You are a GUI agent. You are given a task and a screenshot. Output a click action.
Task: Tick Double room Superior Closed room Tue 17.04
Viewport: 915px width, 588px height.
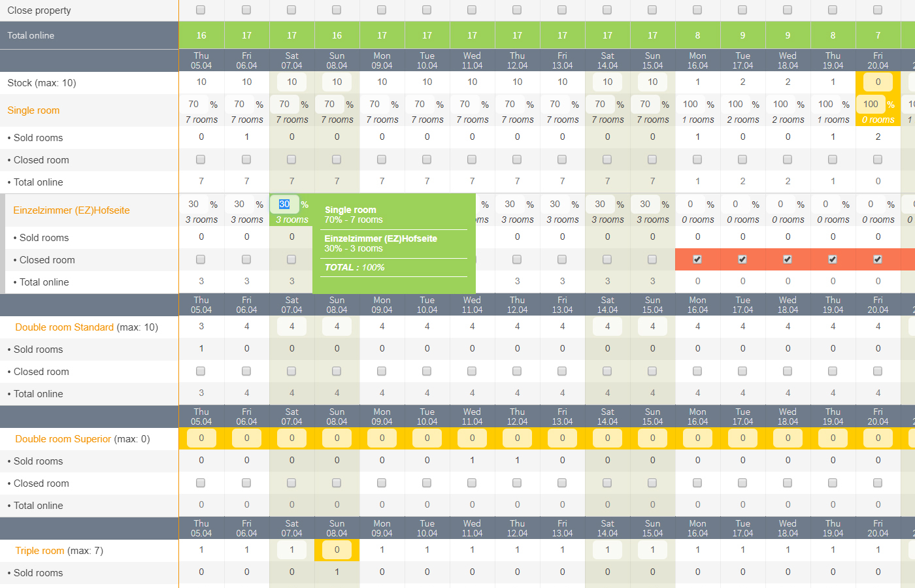point(742,483)
